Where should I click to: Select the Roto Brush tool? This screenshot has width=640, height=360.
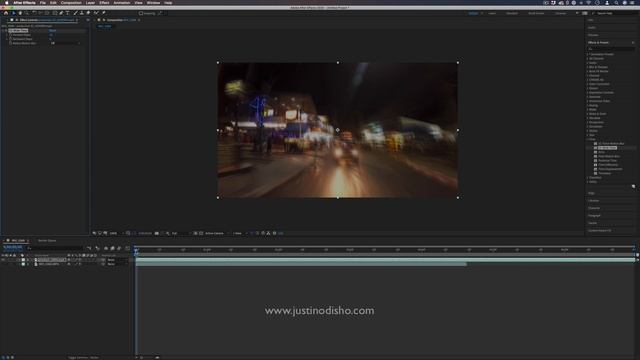pos(96,13)
